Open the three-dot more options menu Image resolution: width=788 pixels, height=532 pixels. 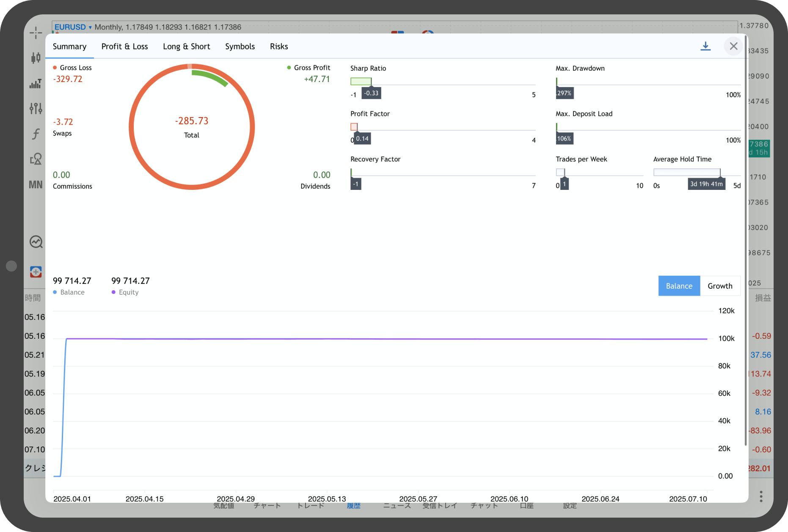(761, 496)
